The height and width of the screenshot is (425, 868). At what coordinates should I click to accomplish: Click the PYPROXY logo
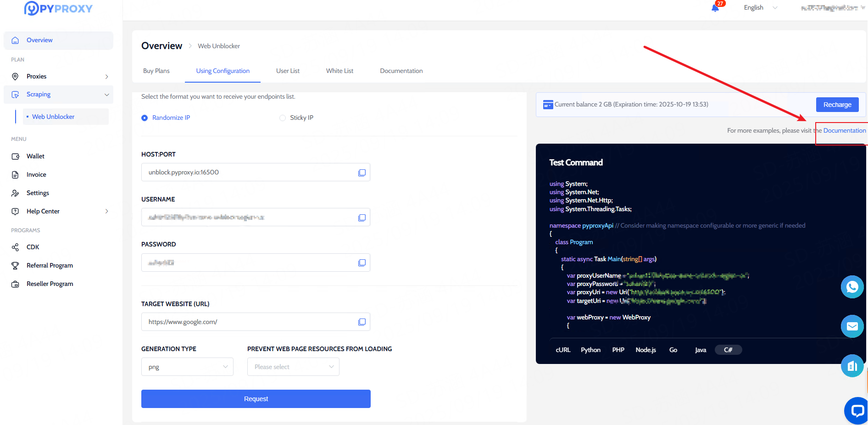(58, 8)
